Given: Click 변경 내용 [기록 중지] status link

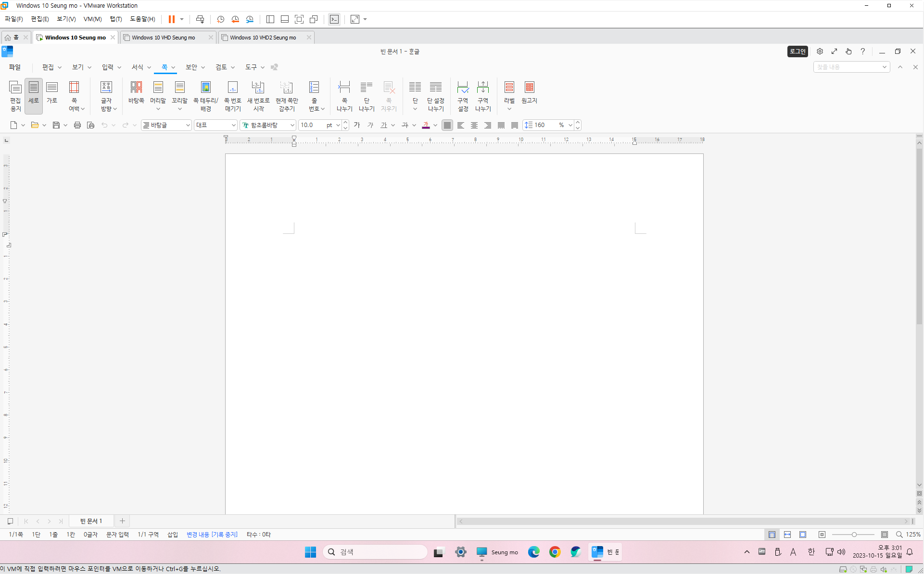Looking at the screenshot, I should (212, 535).
